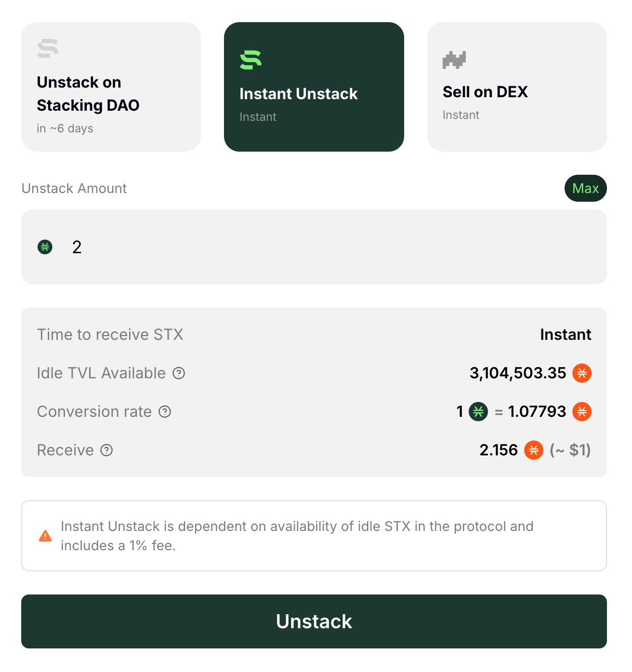Click the Instant Unstack fee warning notice

(x=314, y=536)
